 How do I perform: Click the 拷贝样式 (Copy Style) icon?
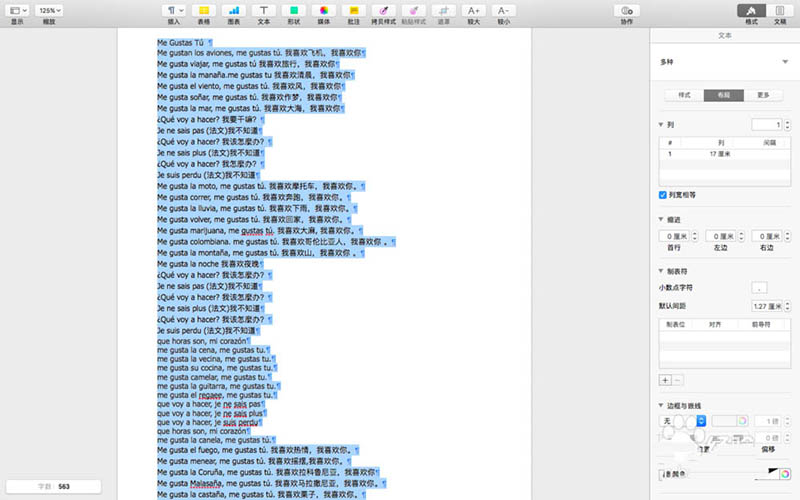click(x=384, y=11)
